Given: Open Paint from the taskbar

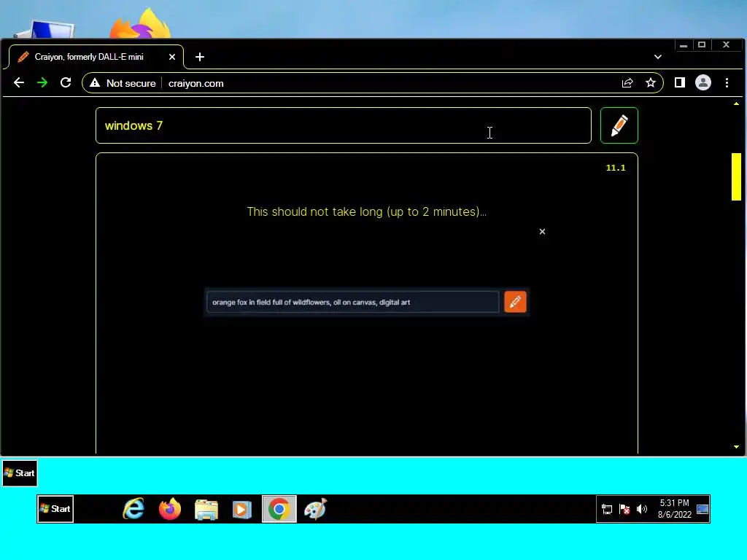Looking at the screenshot, I should click(315, 509).
